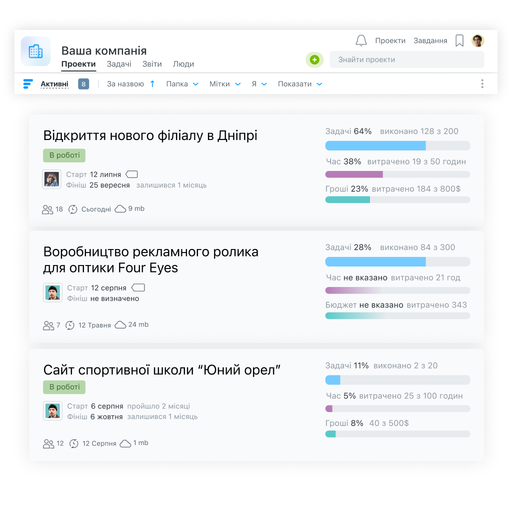Click the tag icon next to 12 липня
The image size is (512, 512).
[132, 174]
